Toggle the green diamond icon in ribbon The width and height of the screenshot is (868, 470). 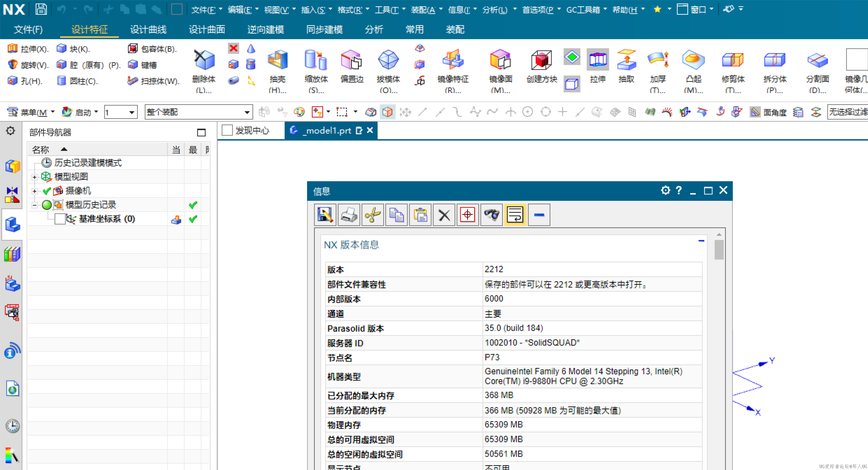point(572,57)
